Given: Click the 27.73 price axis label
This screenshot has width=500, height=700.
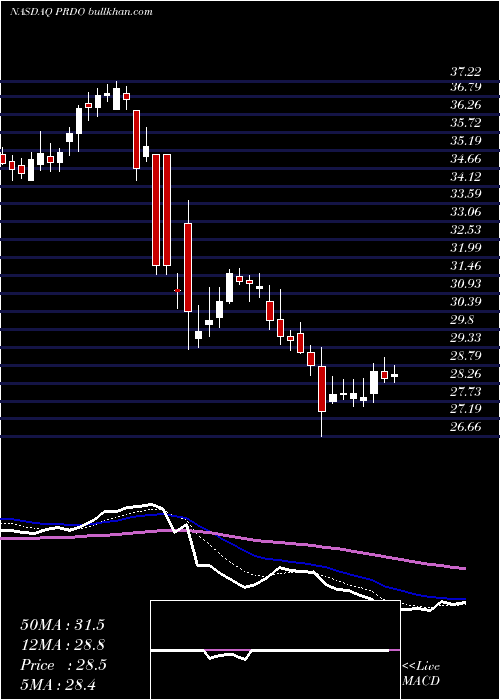Looking at the screenshot, I should point(465,392).
